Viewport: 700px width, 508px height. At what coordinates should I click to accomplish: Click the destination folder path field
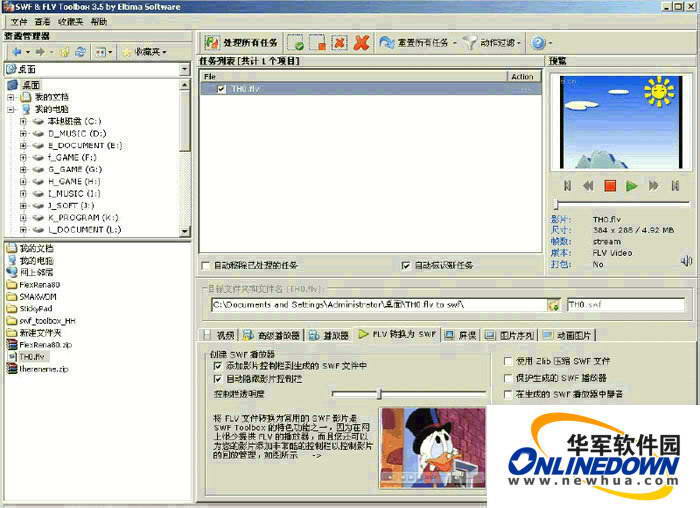pos(379,304)
